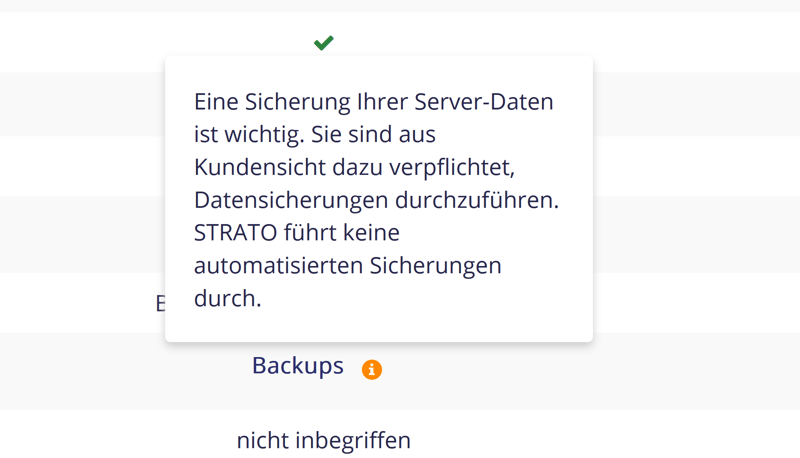Click the partially hidden "E" label left of tooltip
The width and height of the screenshot is (800, 458).
pyautogui.click(x=160, y=304)
